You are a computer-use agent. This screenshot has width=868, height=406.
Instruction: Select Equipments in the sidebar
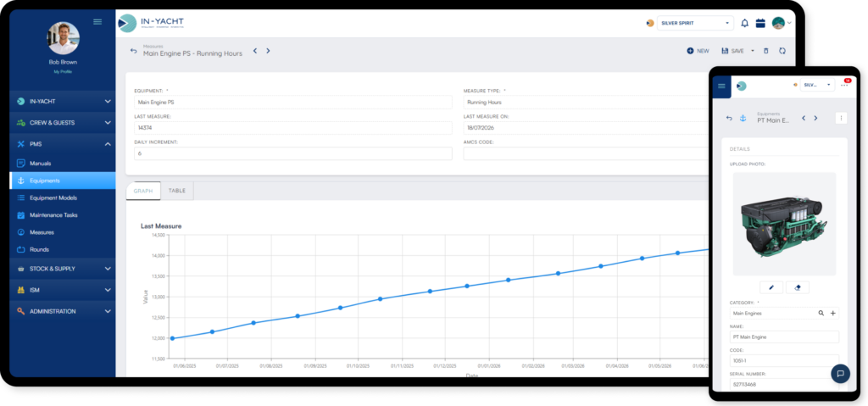pyautogui.click(x=63, y=181)
